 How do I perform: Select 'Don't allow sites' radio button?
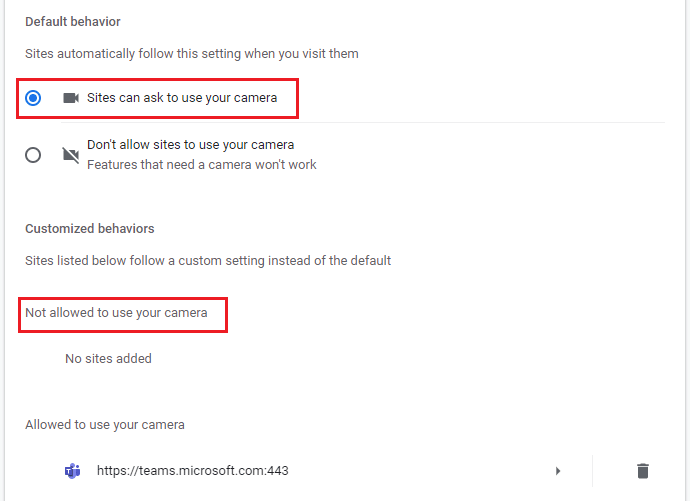coord(33,155)
